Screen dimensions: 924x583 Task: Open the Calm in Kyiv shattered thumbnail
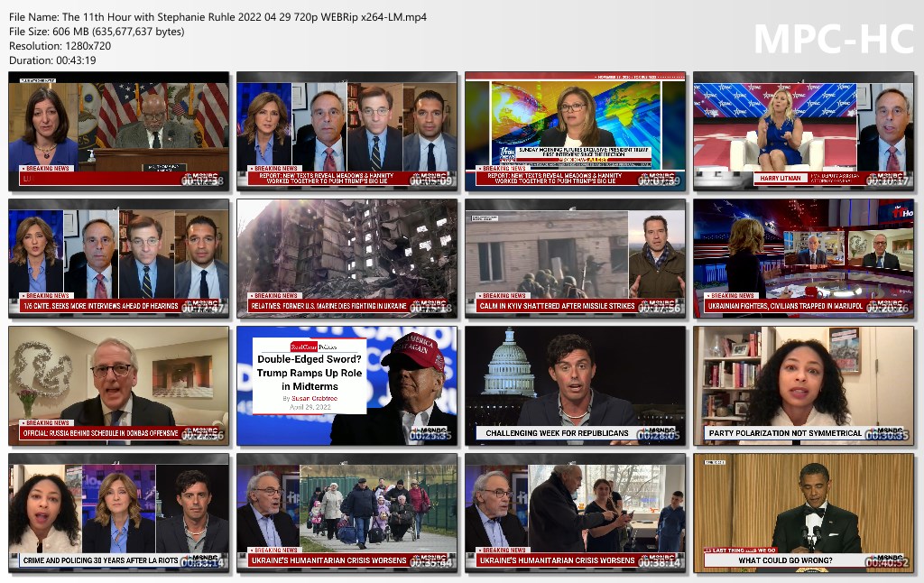575,258
